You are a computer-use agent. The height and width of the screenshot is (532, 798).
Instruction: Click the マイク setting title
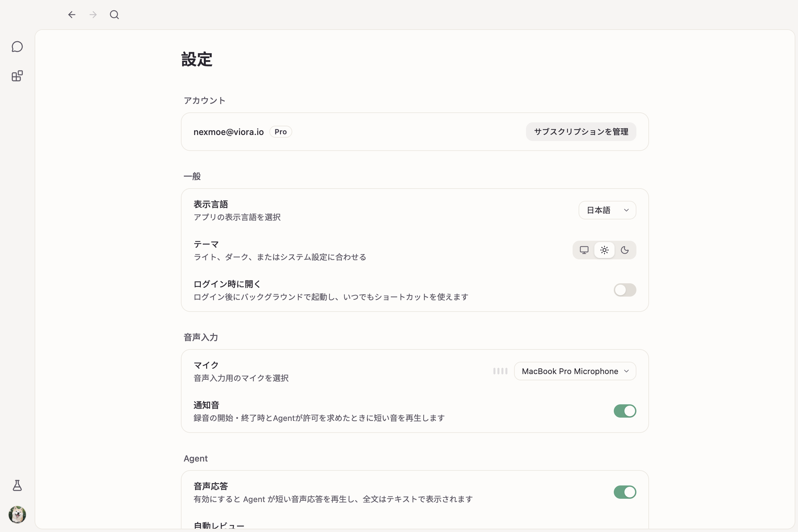(x=206, y=365)
